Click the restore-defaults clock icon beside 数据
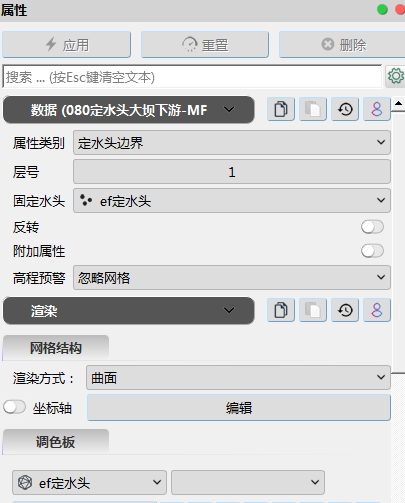Screen dimensions: 405x503 point(345,109)
